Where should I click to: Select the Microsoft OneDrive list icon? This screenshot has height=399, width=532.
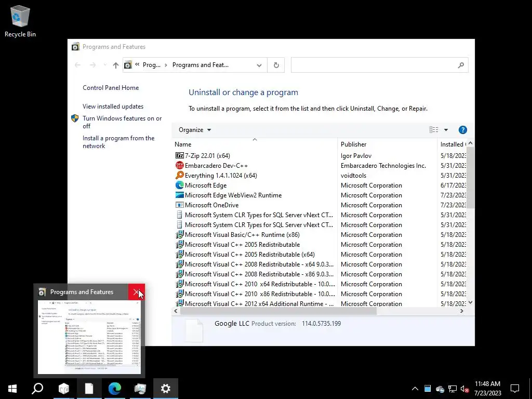[179, 205]
